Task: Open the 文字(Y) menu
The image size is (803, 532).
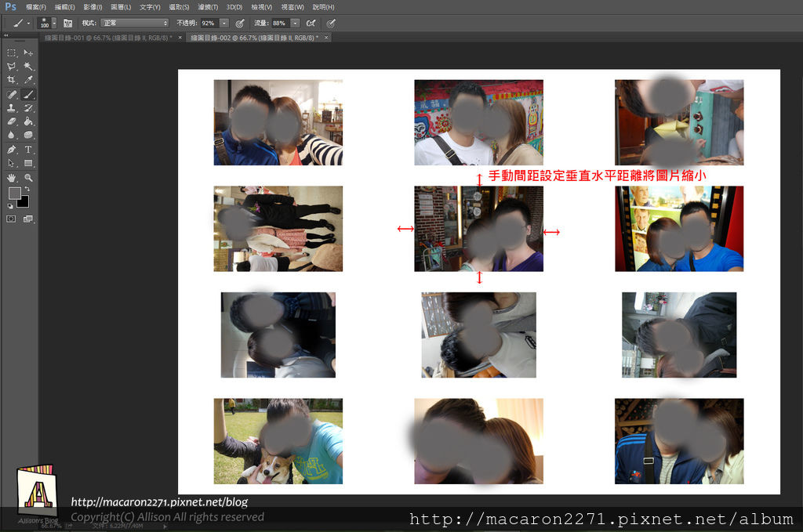Action: click(150, 7)
